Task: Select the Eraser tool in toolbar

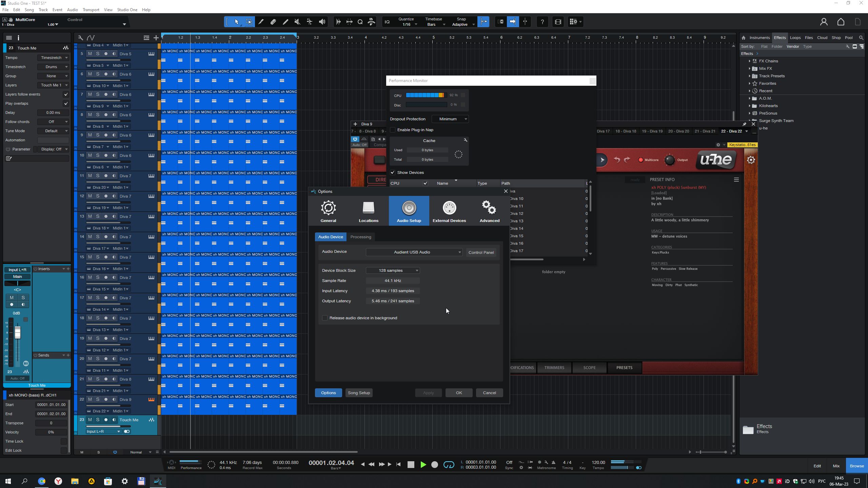Action: tap(273, 22)
